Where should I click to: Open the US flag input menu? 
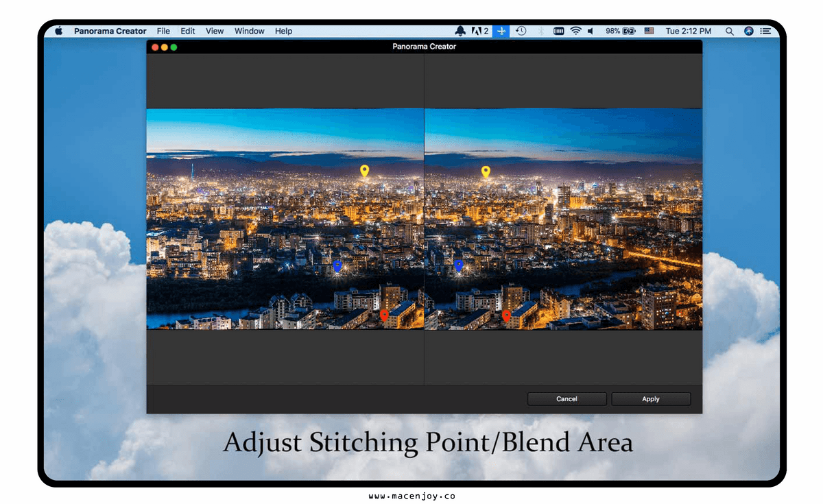click(x=649, y=31)
